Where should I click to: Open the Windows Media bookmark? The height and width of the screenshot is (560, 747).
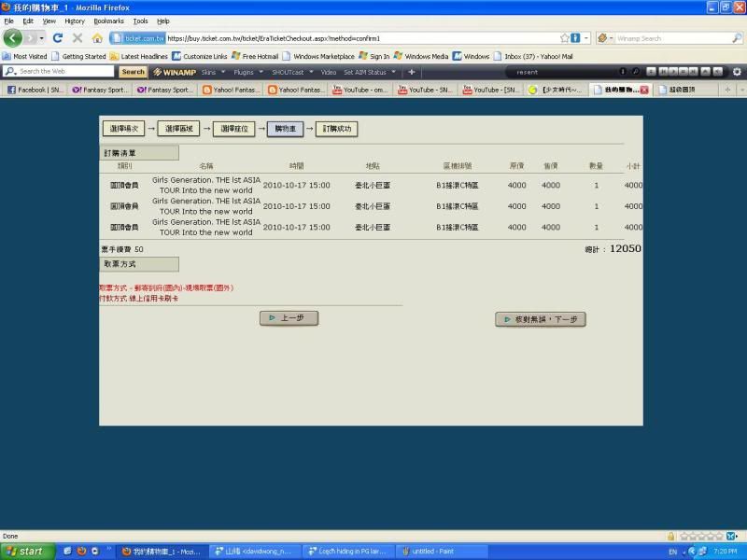click(x=421, y=56)
